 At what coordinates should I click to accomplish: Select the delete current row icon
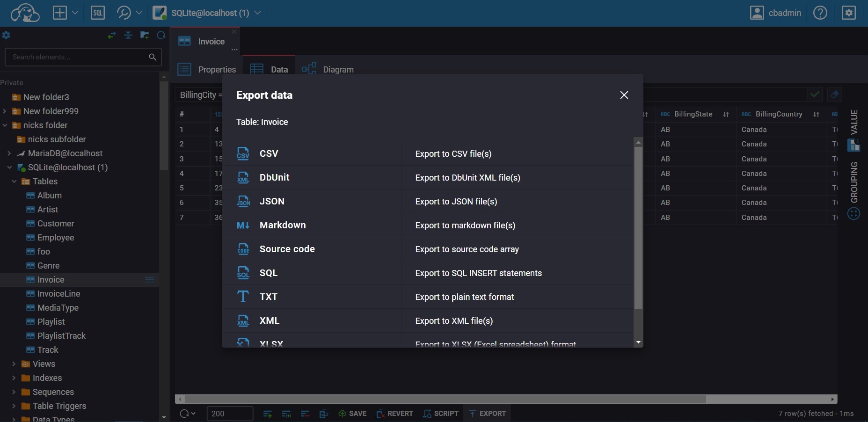point(306,414)
